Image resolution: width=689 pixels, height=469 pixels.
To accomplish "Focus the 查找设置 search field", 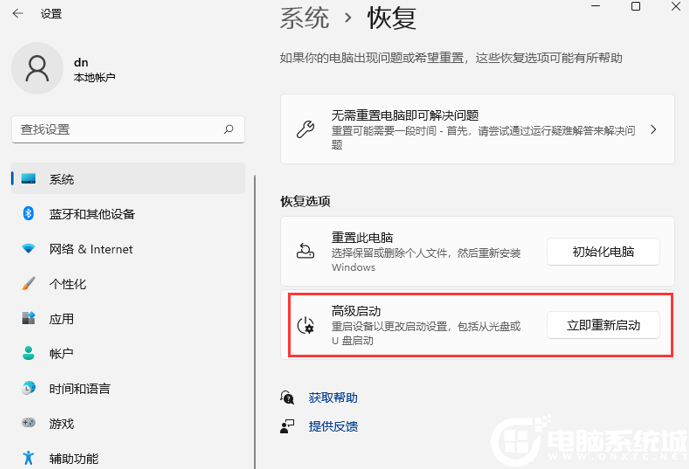I will tap(128, 129).
